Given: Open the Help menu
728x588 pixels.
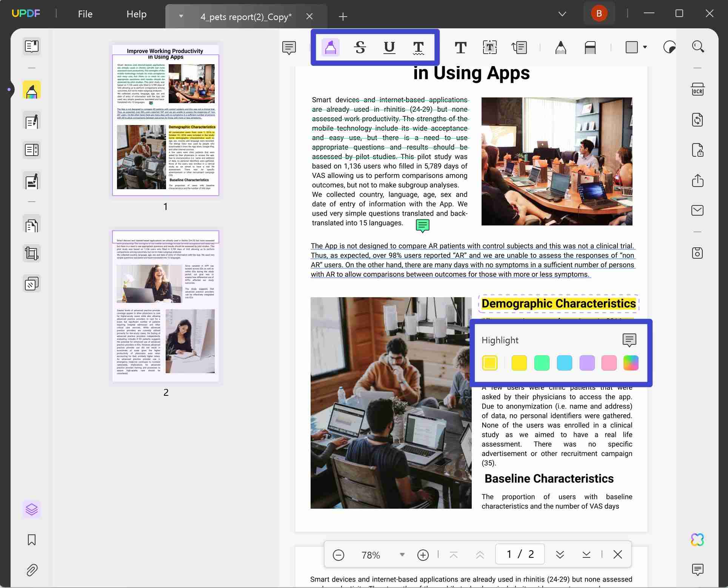Looking at the screenshot, I should (x=136, y=14).
